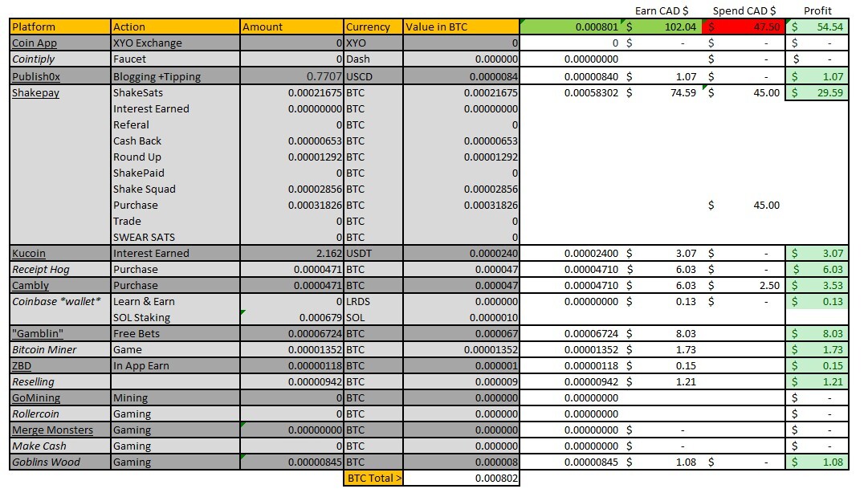This screenshot has height=497, width=868.
Task: Select the Currency header cell
Action: point(373,26)
